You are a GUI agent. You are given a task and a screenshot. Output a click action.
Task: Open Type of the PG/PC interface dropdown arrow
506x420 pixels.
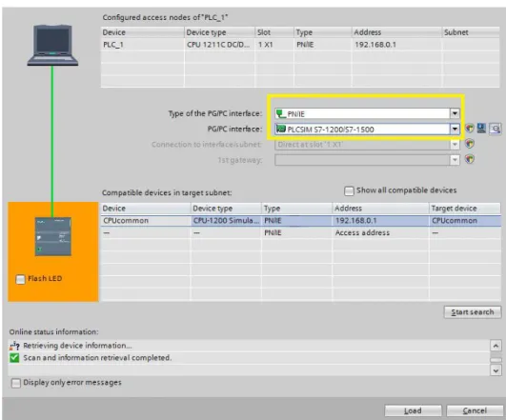(x=455, y=113)
